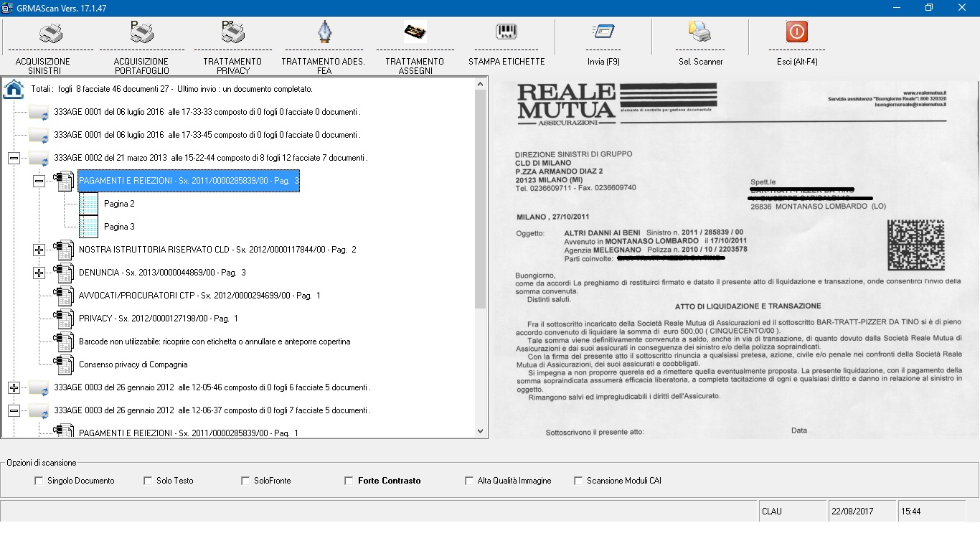Viewport: 980px width, 551px height.
Task: Enable the Singolo Documento checkbox
Action: coord(39,481)
